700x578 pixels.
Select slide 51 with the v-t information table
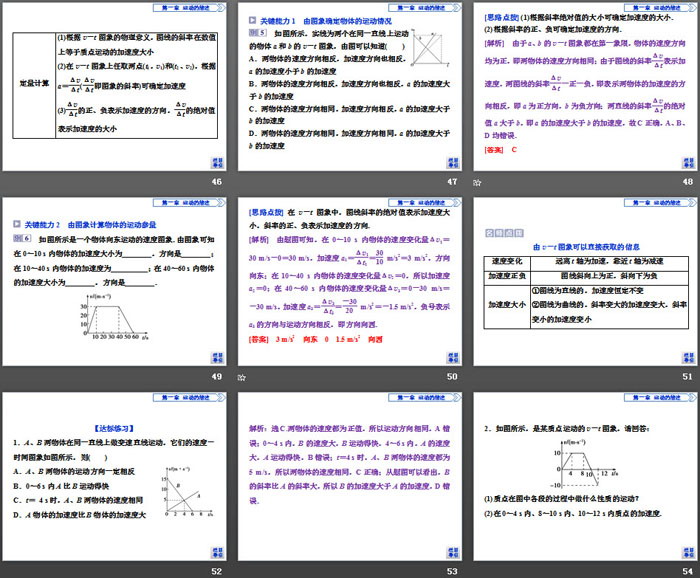583,282
